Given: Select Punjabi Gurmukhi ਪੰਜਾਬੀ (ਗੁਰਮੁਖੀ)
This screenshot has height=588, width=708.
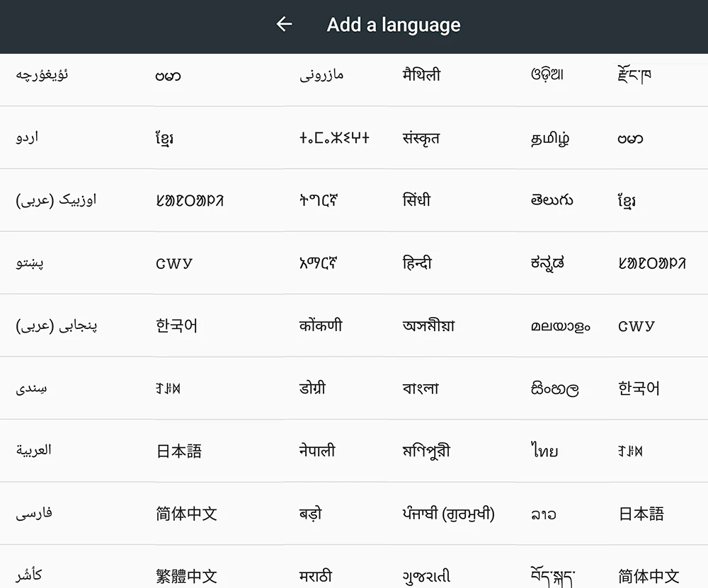Looking at the screenshot, I should coord(448,514).
